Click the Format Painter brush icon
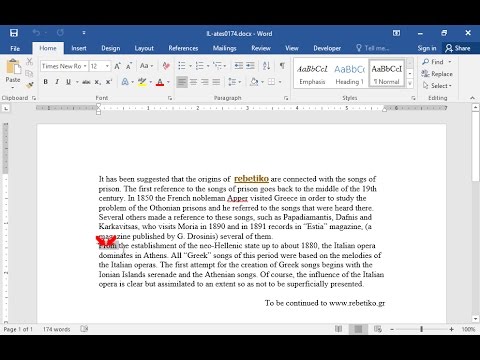Viewport: 480px width, 360px height. 29,85
